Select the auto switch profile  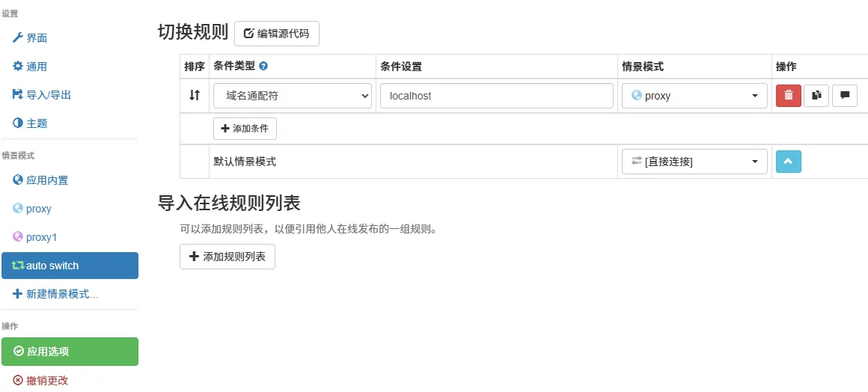pos(70,266)
